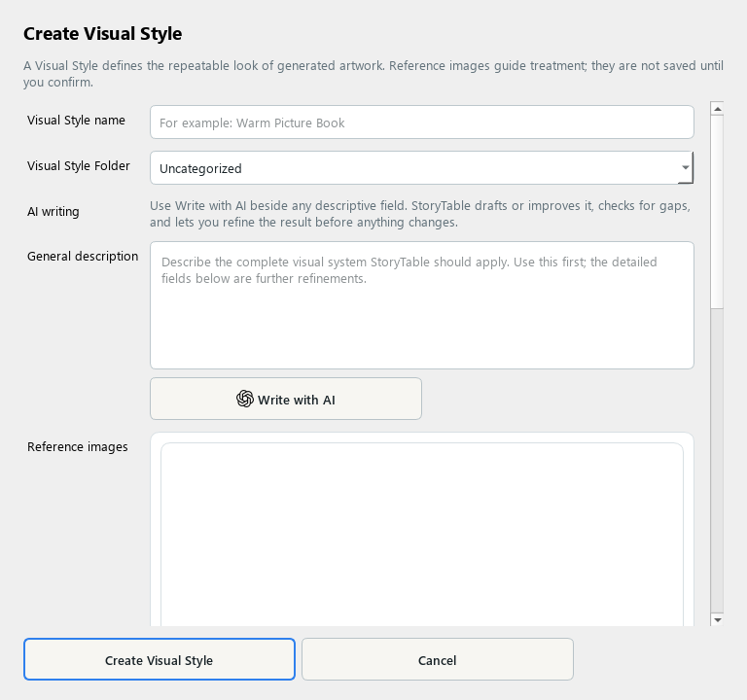The height and width of the screenshot is (700, 747).
Task: Click the 'Visual Style name' label
Action: pyautogui.click(x=76, y=120)
